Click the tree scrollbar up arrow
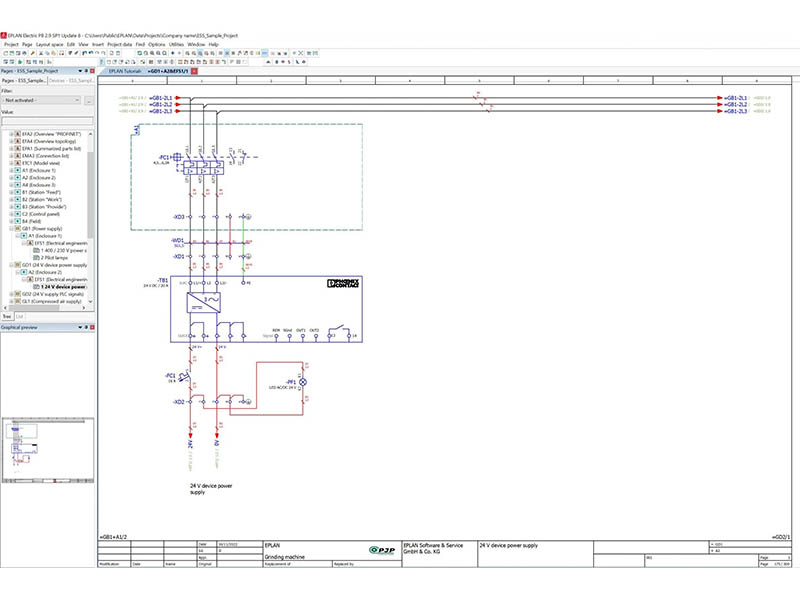The height and width of the screenshot is (600, 800). [x=91, y=134]
